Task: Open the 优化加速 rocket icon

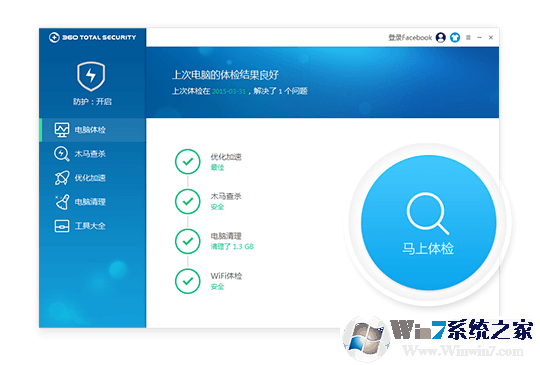Action: [62, 178]
